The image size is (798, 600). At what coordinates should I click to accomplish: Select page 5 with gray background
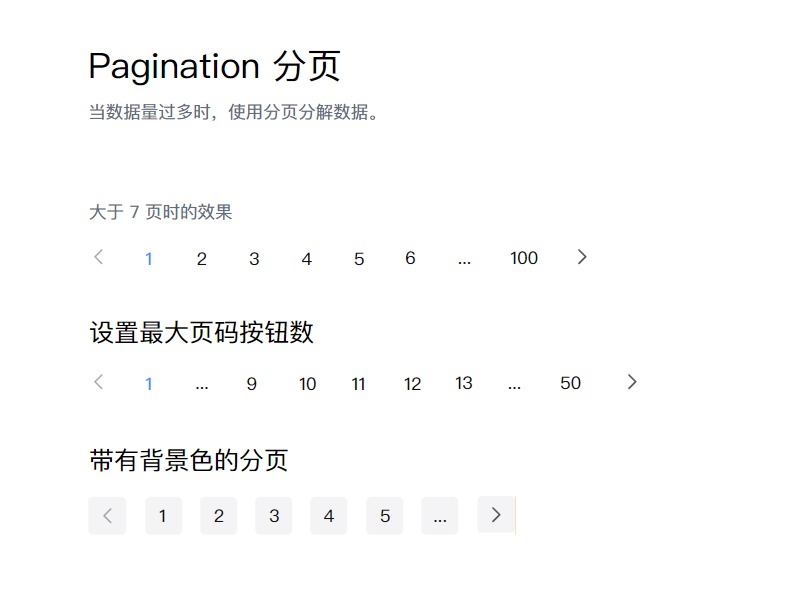coord(385,516)
